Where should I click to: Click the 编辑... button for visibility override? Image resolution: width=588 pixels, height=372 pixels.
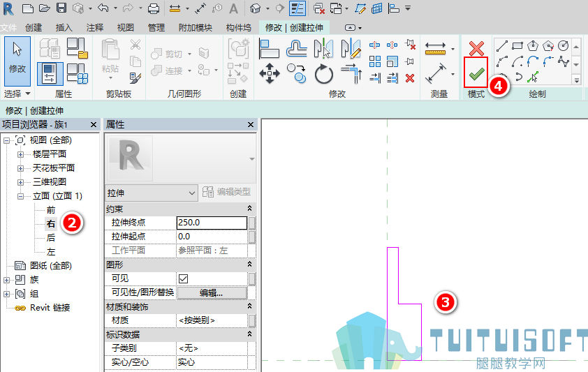coord(212,292)
